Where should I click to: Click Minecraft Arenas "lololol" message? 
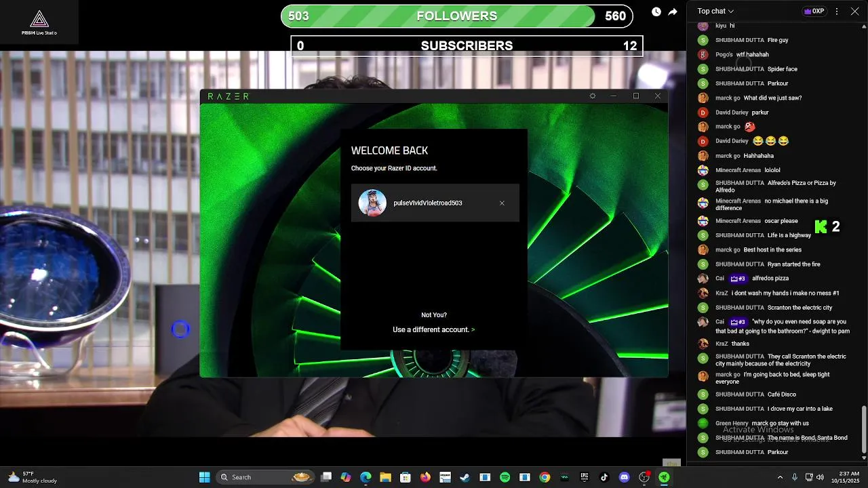click(772, 170)
